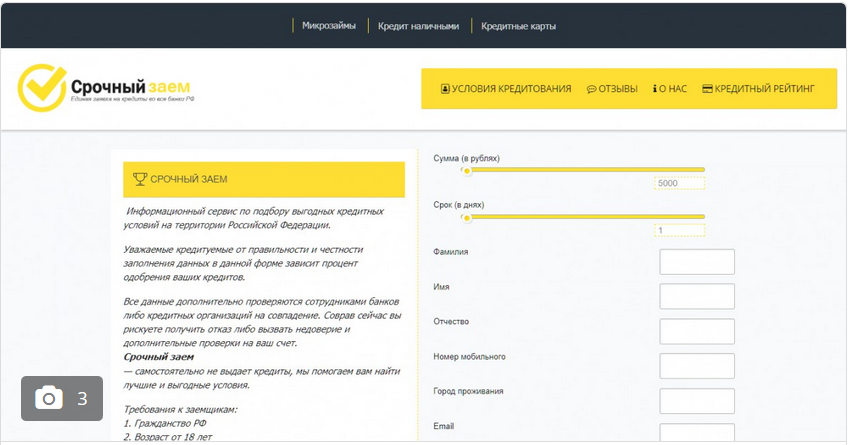Open the Кредитный рейтинг link
The height and width of the screenshot is (445, 849).
click(x=764, y=89)
